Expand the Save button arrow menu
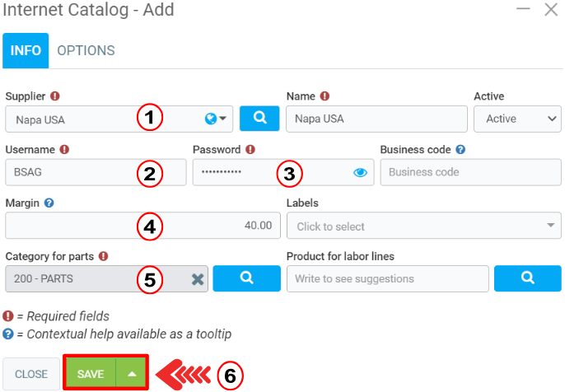Image resolution: width=565 pixels, height=392 pixels. pos(132,374)
